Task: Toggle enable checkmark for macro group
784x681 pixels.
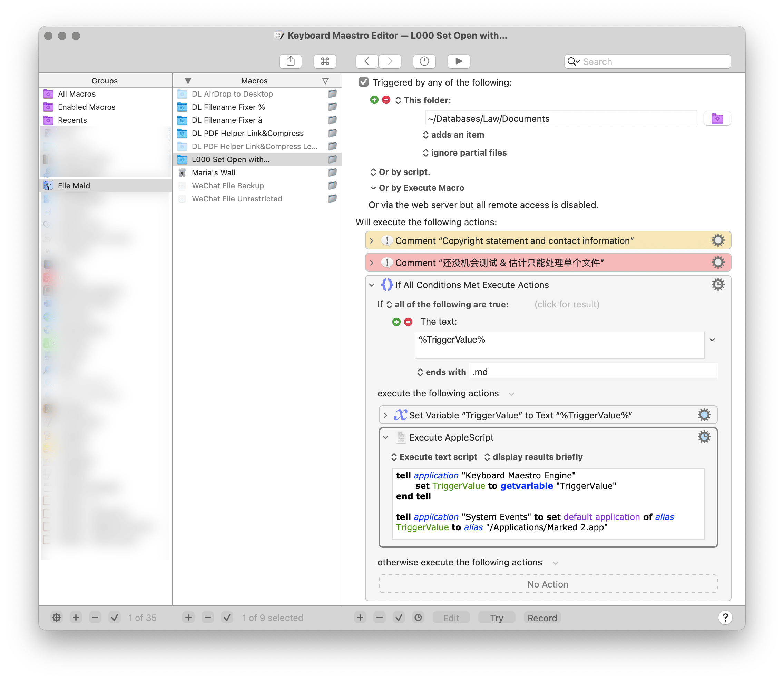Action: tap(114, 618)
